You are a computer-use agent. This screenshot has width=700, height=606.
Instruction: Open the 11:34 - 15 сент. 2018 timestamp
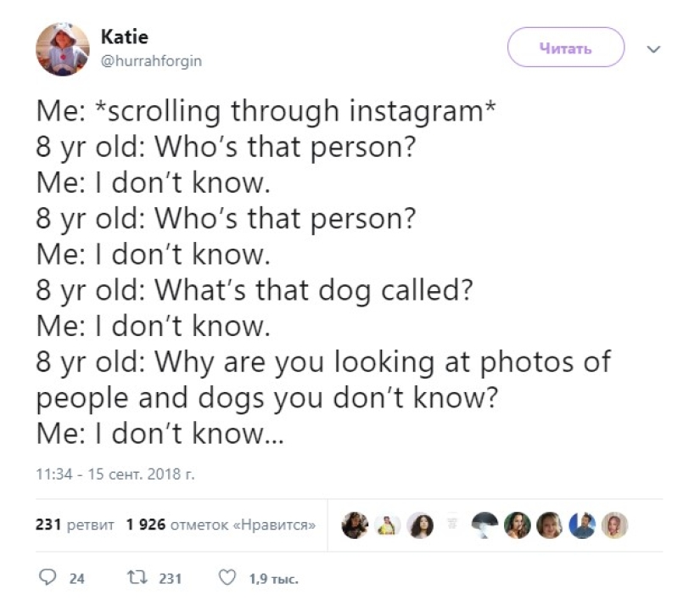[115, 474]
